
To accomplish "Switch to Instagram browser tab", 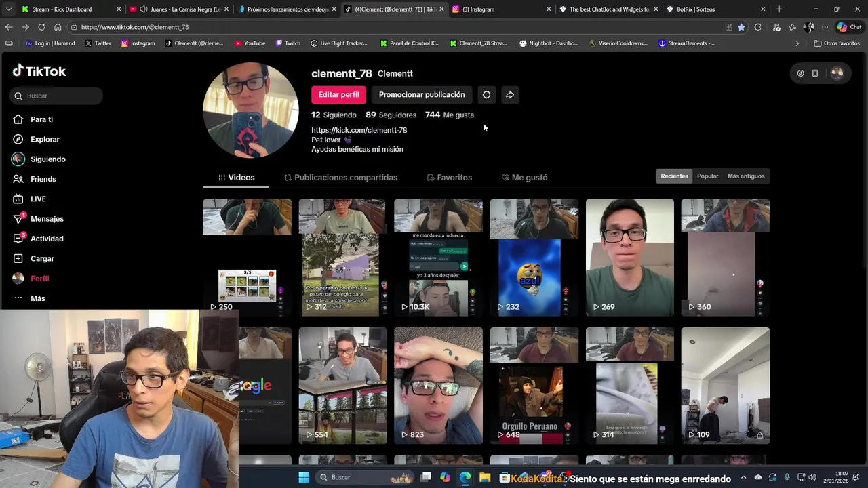I will pos(502,9).
